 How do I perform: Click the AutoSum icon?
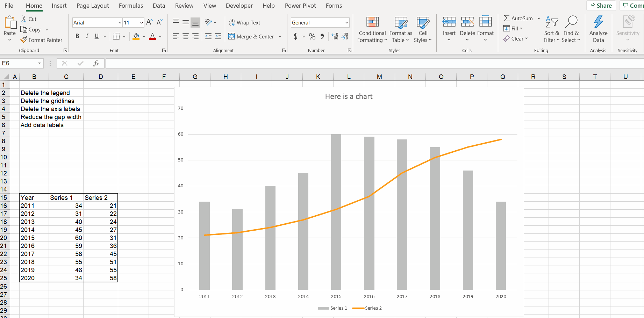tap(506, 18)
